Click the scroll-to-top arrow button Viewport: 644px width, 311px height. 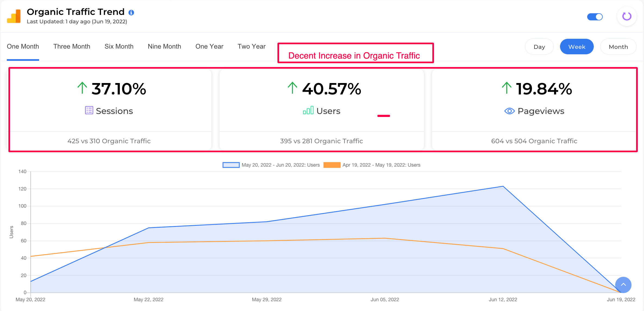coord(623,285)
